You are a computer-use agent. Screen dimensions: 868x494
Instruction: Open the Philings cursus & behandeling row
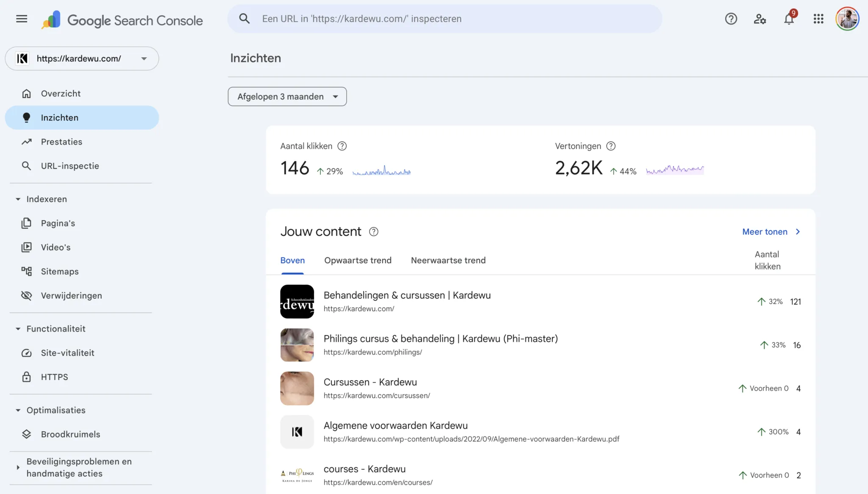coord(540,345)
